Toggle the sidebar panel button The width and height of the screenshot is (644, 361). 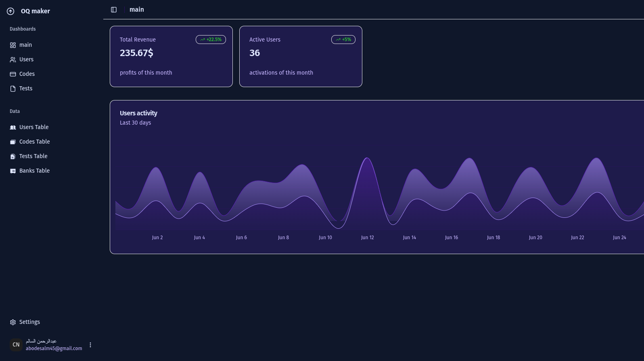click(x=114, y=10)
